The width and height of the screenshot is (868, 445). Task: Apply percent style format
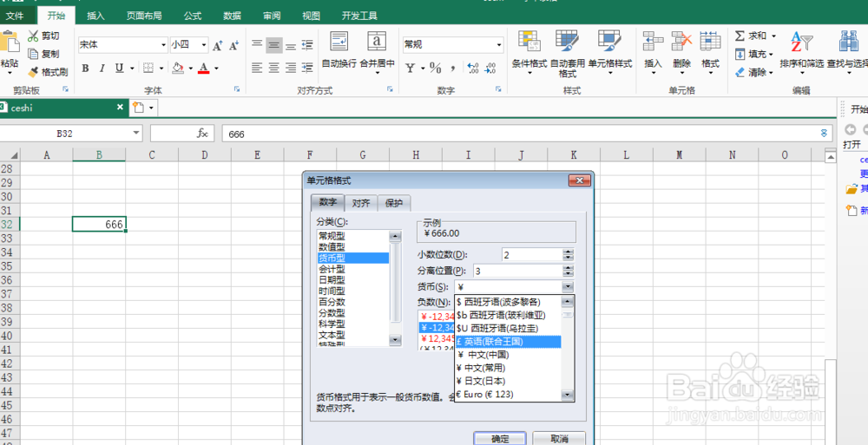tap(436, 68)
